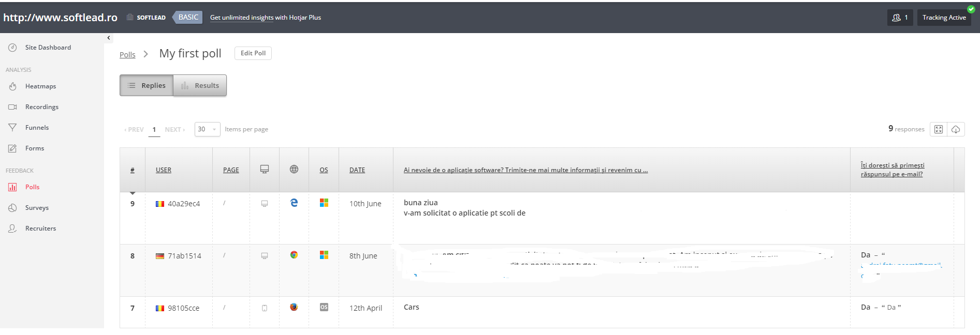Click the users count icon in header
This screenshot has width=980, height=335.
click(900, 18)
